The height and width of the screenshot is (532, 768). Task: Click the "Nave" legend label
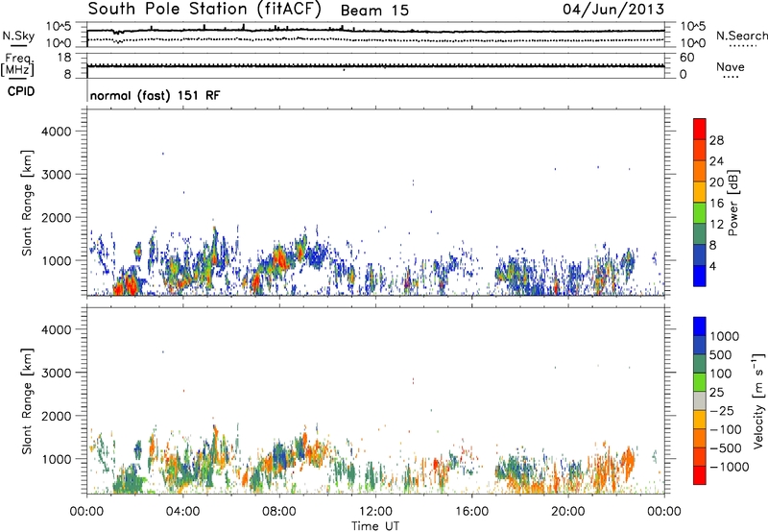[731, 67]
